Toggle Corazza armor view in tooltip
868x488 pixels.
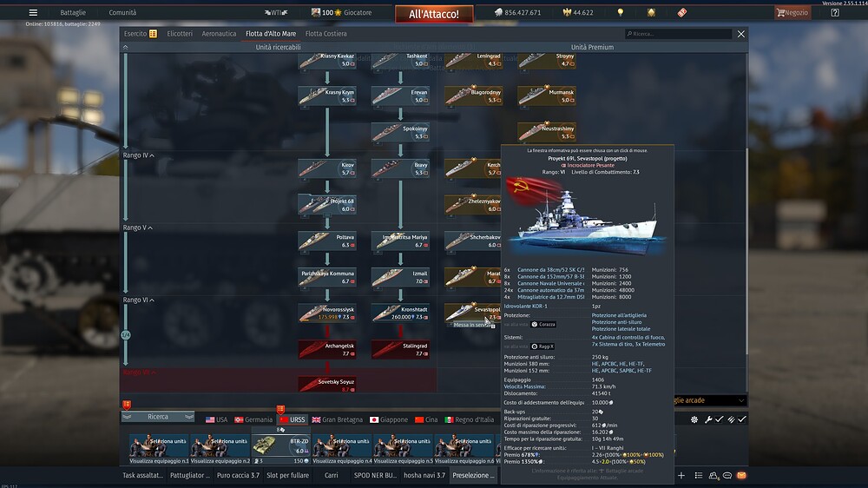pos(543,325)
